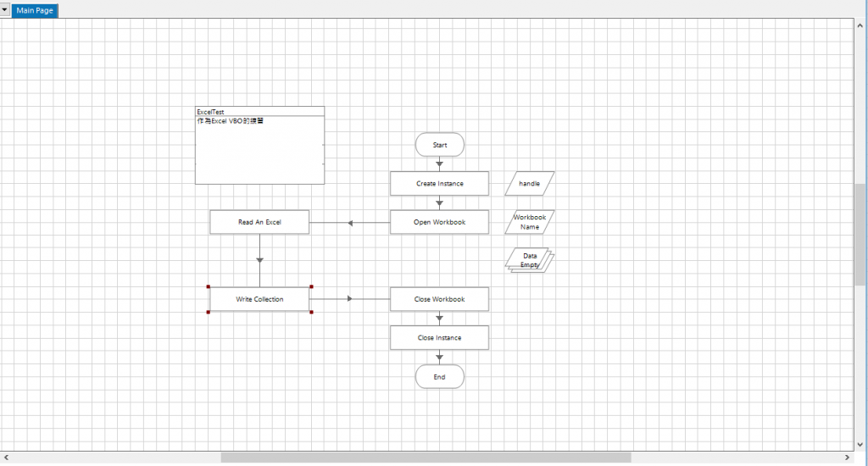Select the Workbook Name data item
Screen dimensions: 868x466
point(530,222)
